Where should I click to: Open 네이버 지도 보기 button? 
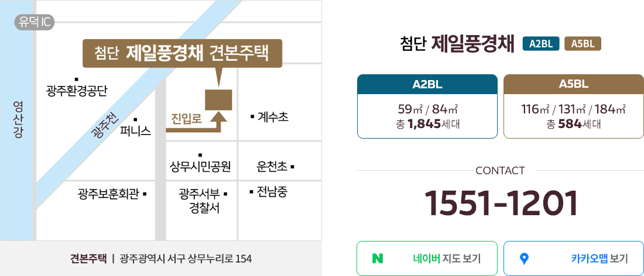[427, 258]
